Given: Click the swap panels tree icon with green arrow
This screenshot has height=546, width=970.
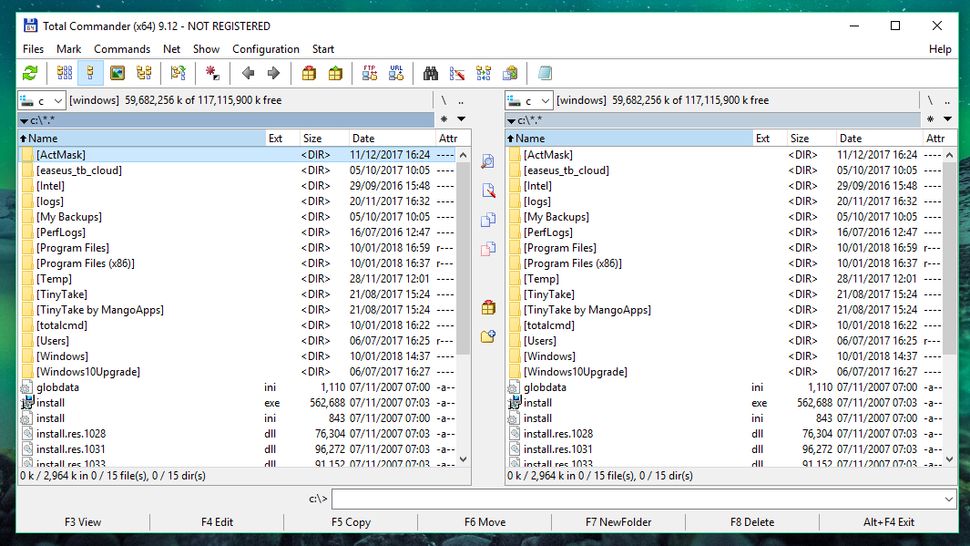Looking at the screenshot, I should pyautogui.click(x=178, y=73).
